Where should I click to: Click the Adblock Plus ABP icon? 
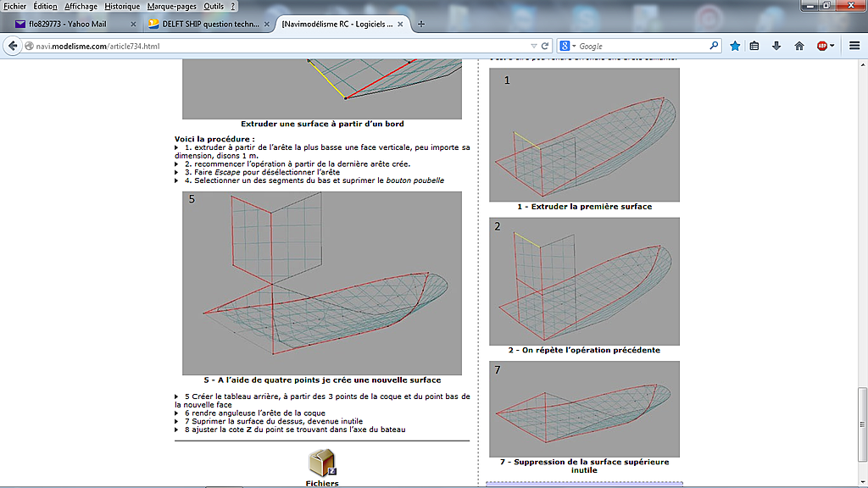821,46
